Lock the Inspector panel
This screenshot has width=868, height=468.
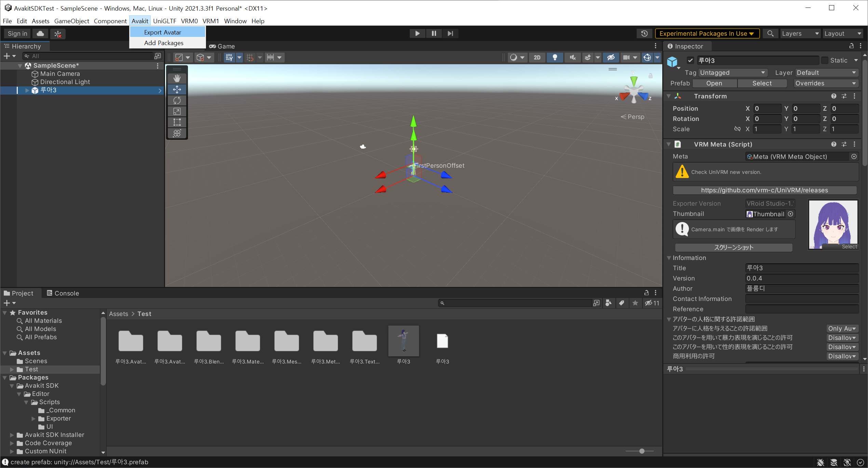tap(851, 46)
